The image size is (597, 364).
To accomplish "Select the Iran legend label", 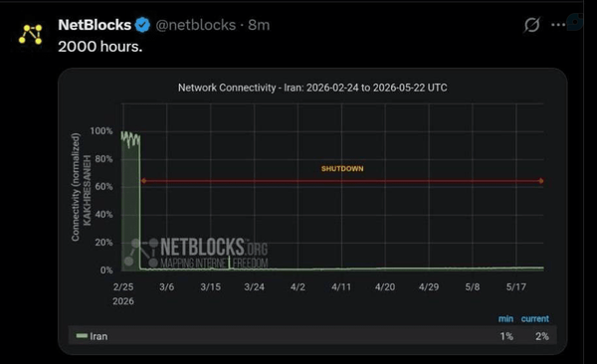I will pos(99,336).
